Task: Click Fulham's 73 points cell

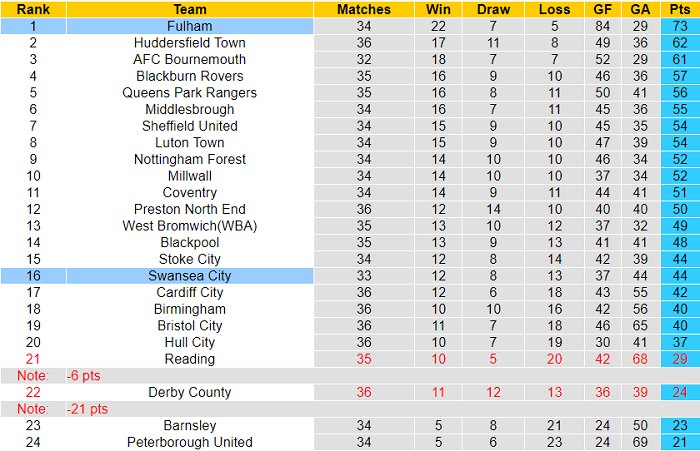Action: 680,26
